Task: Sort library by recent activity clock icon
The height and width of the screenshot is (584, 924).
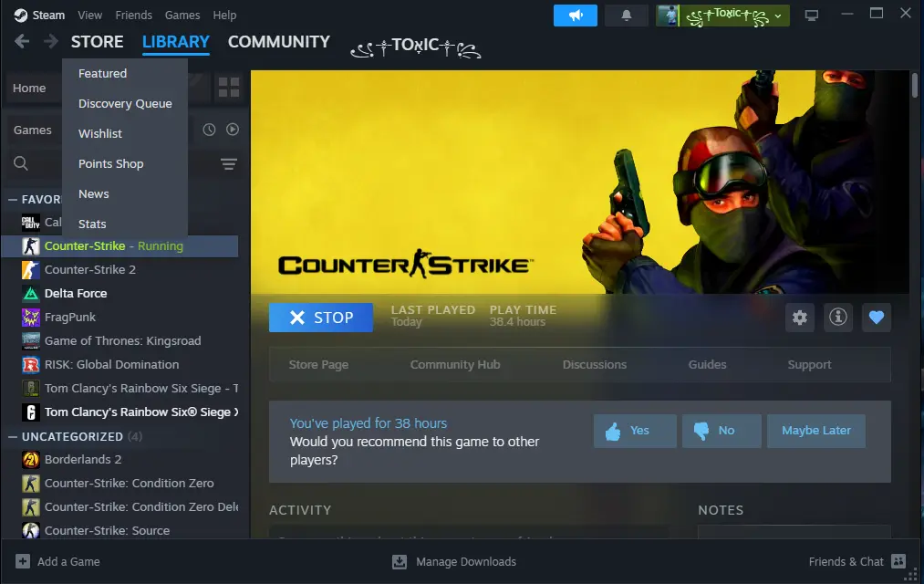Action: coord(209,130)
